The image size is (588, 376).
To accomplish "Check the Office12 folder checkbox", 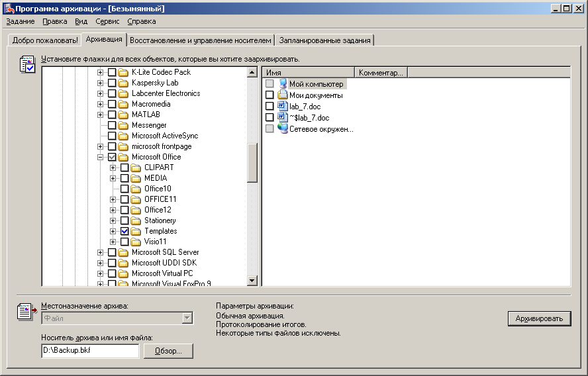I will point(124,210).
